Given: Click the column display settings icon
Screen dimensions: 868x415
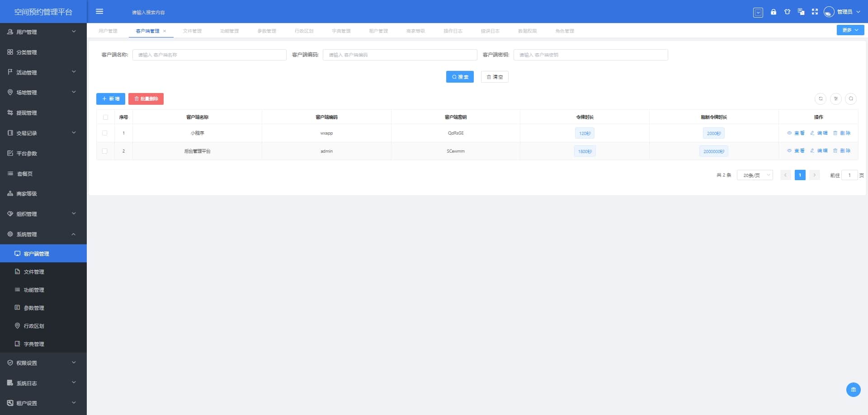Looking at the screenshot, I should [x=835, y=98].
